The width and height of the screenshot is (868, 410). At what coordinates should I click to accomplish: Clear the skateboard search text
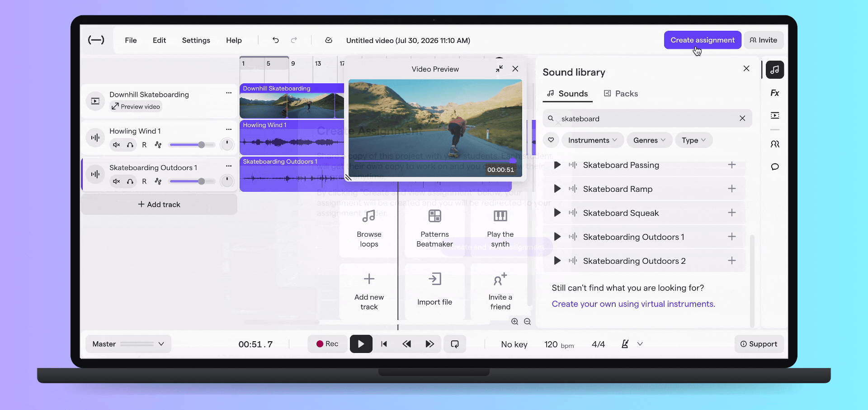click(742, 118)
